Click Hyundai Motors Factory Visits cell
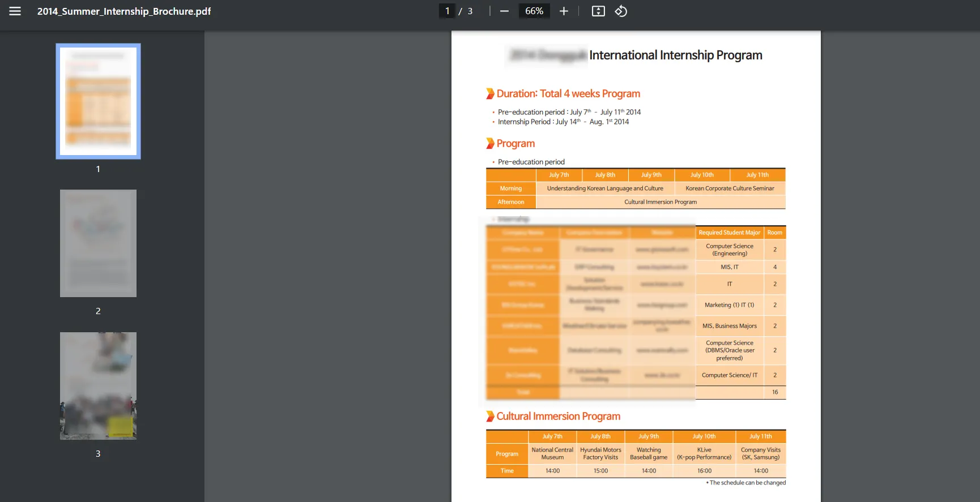The height and width of the screenshot is (502, 980). [x=600, y=454]
